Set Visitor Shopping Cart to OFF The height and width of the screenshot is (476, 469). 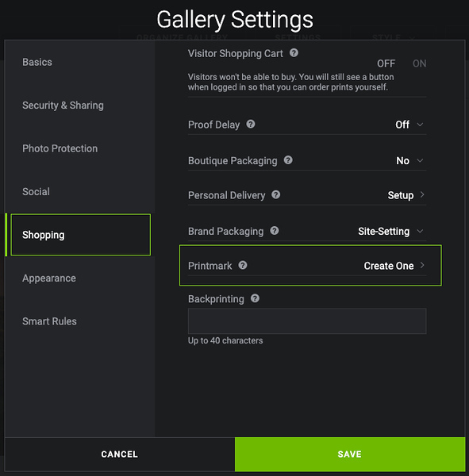coord(386,63)
